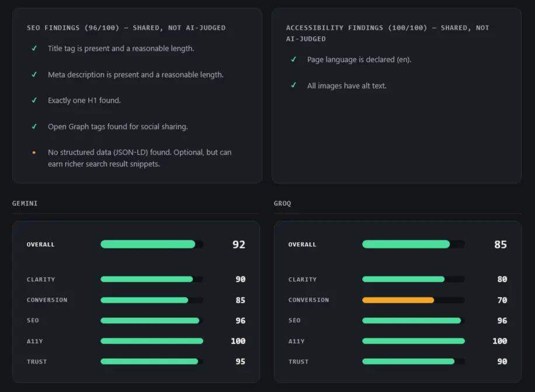Select the text 'Exactly one H1 found.'
Screen dimensions: 535x392
tap(84, 100)
